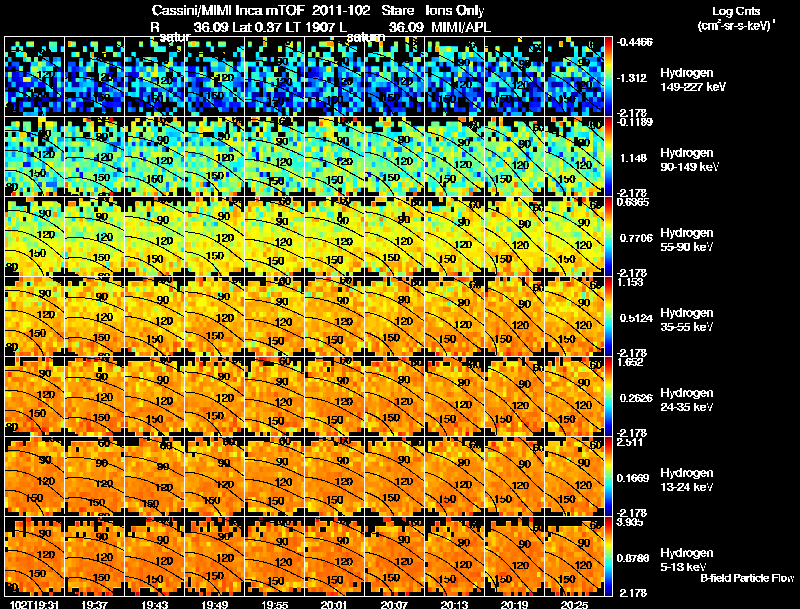Select the 'MIMI/APL' text in the subtitle
The height and width of the screenshot is (609, 800).
click(461, 28)
